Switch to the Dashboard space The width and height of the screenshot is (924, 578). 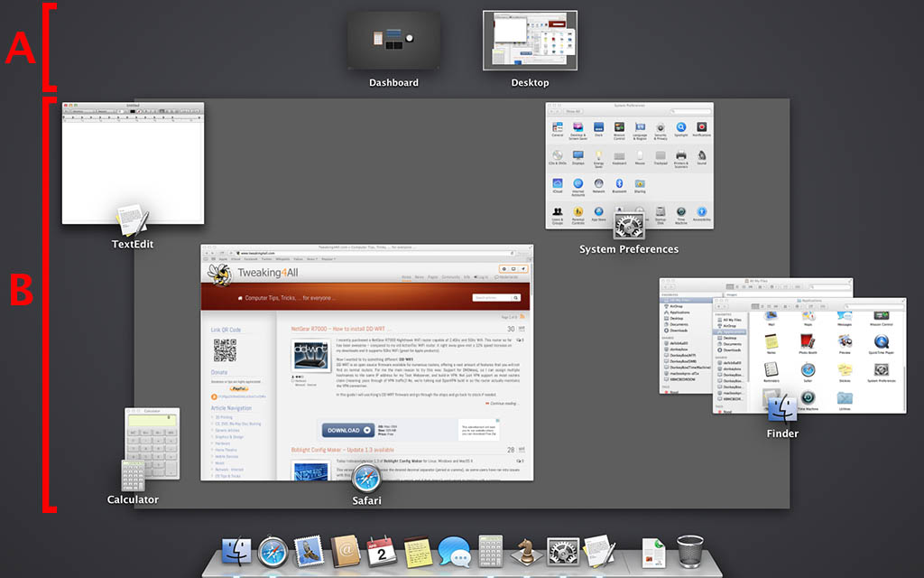click(x=393, y=42)
